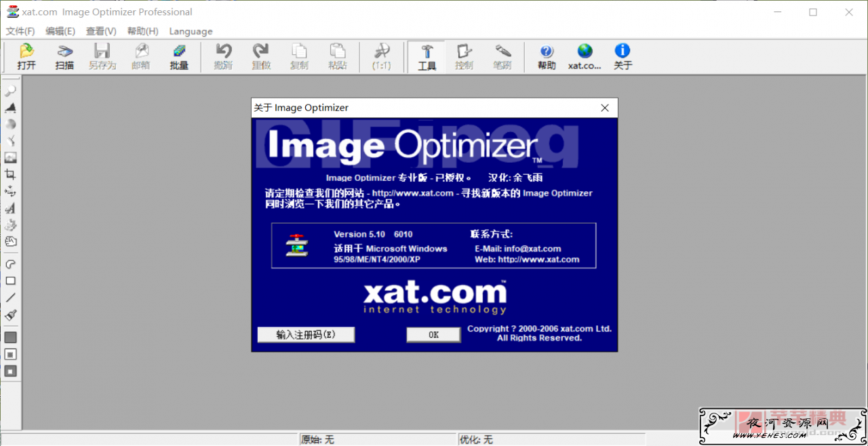Select the resize arrows tool
The height and width of the screenshot is (446, 868).
pos(11,192)
